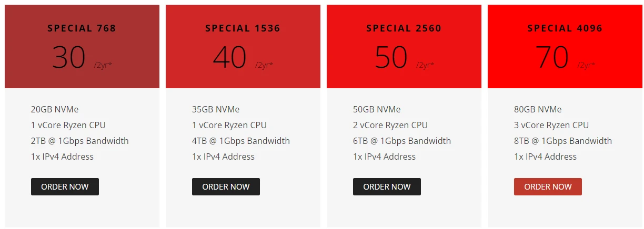Click the 50GB NVMe feature text
The height and width of the screenshot is (229, 644).
377,109
